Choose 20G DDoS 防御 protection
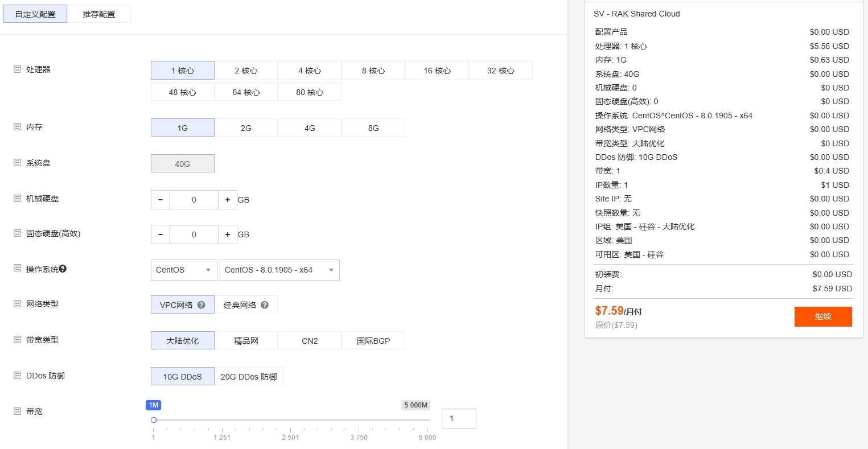The height and width of the screenshot is (449, 868). point(248,376)
